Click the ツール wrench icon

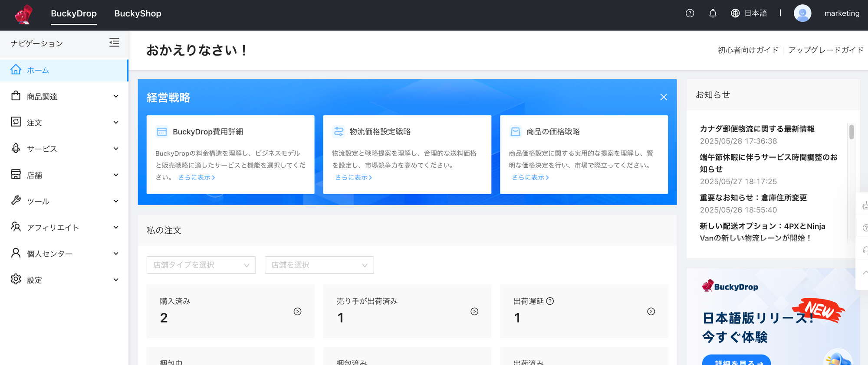tap(16, 201)
